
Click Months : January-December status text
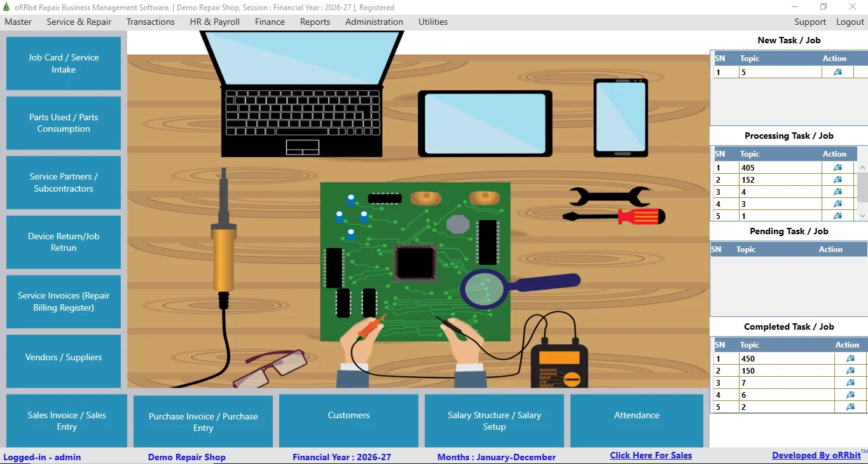click(x=496, y=457)
